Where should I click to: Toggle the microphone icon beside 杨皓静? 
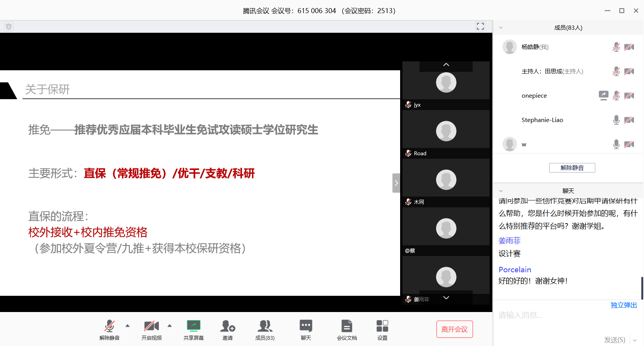click(x=616, y=47)
